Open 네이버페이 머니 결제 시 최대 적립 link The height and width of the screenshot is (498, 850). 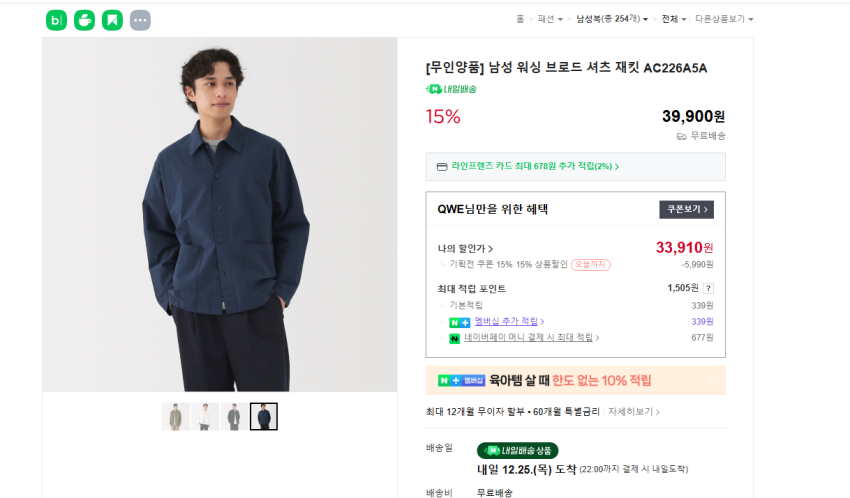(x=530, y=338)
